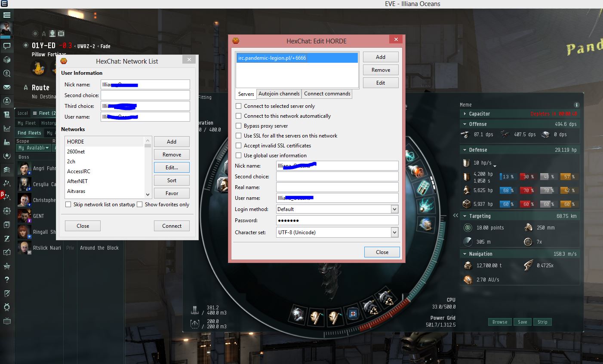
Task: Toggle Accept invalid SSL certificates
Action: coord(238,146)
